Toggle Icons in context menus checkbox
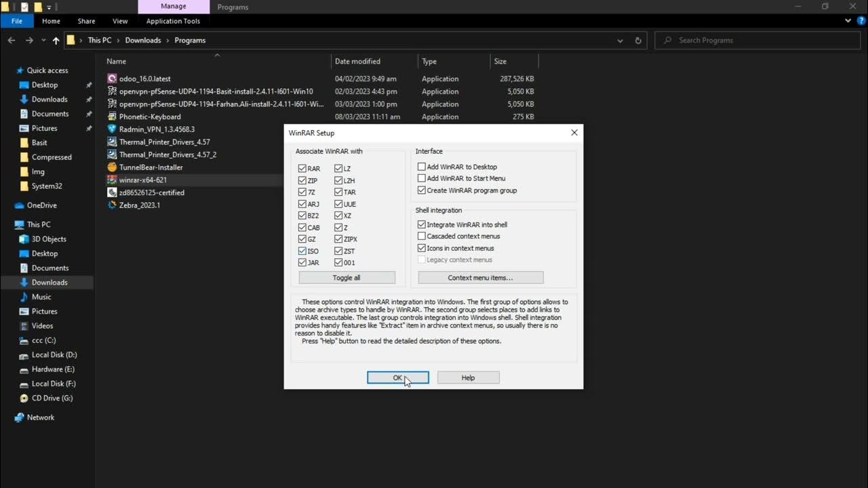Screen dimensions: 868x488 coord(422,248)
